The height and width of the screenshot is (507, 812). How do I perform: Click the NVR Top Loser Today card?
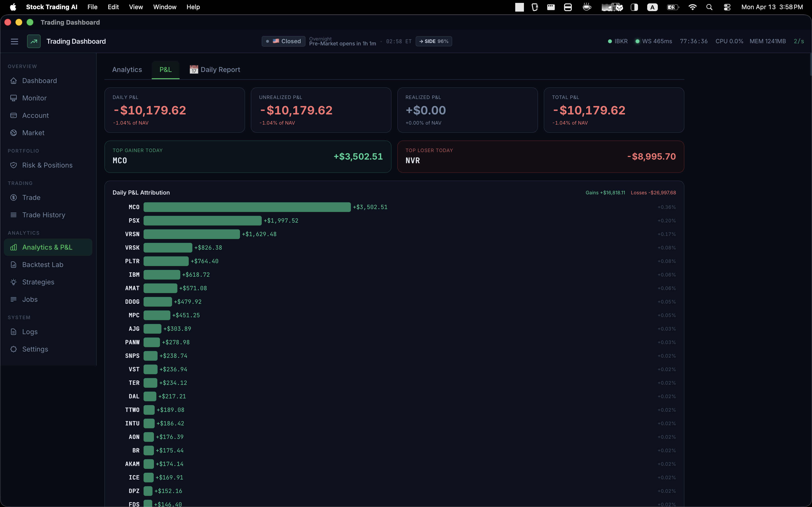coord(540,156)
